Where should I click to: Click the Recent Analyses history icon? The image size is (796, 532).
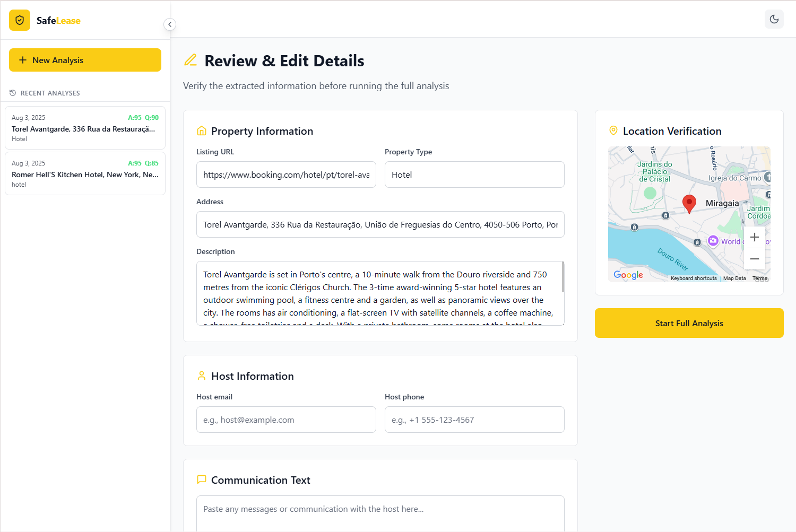tap(13, 93)
